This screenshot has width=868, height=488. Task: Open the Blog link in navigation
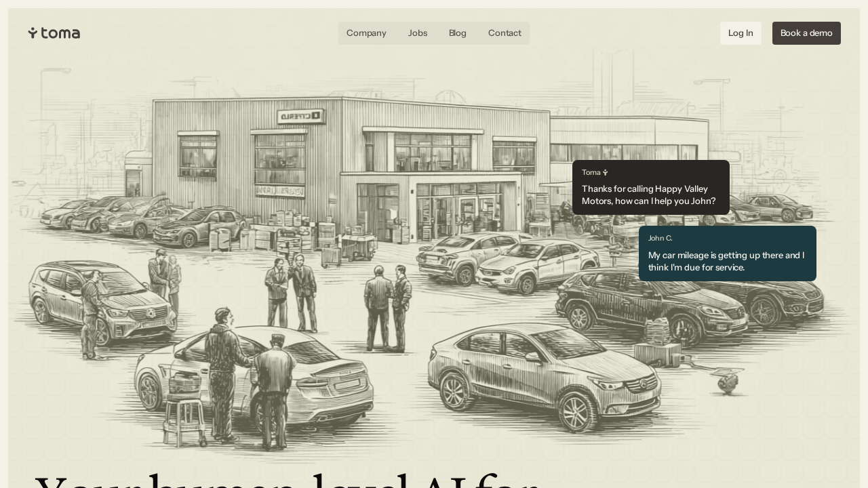458,33
